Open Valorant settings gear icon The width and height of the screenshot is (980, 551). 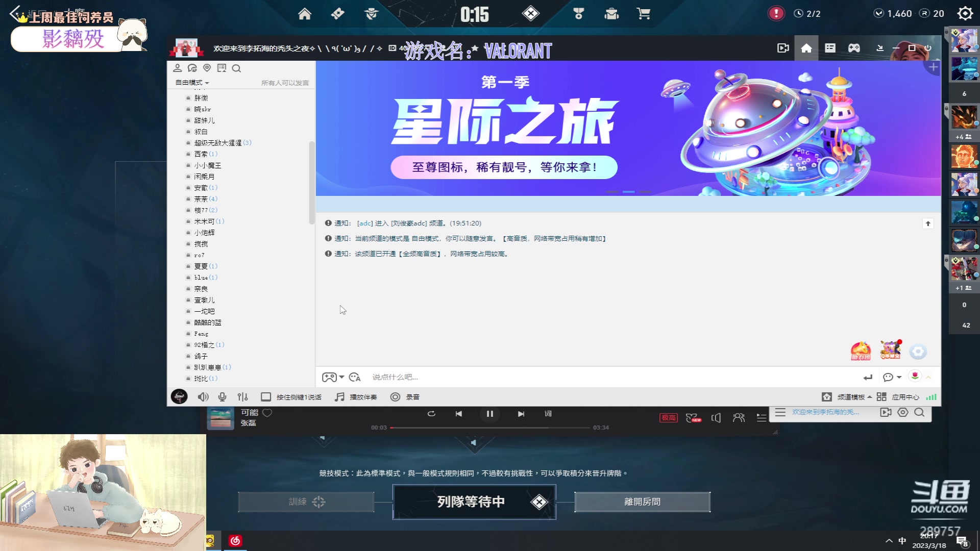[965, 13]
